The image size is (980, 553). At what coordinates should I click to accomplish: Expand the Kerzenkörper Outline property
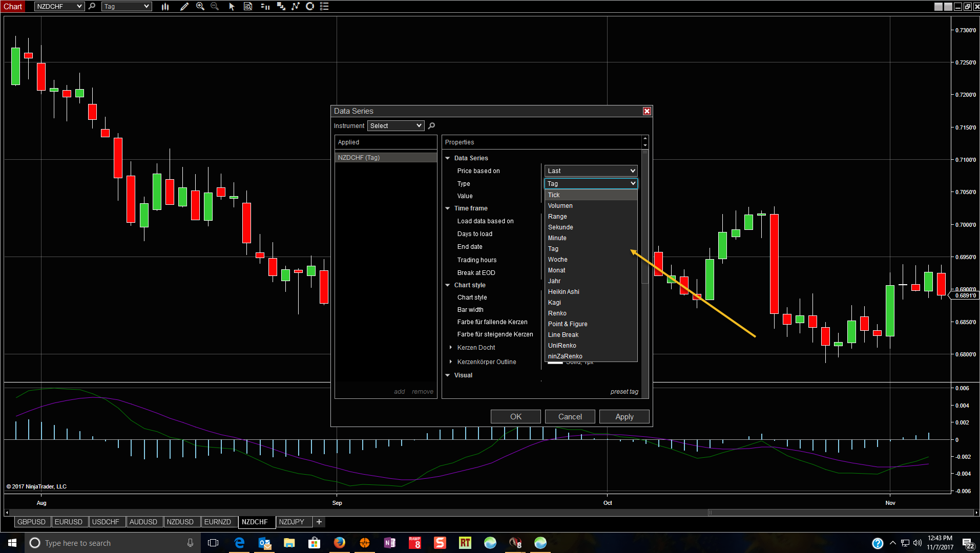(x=451, y=361)
